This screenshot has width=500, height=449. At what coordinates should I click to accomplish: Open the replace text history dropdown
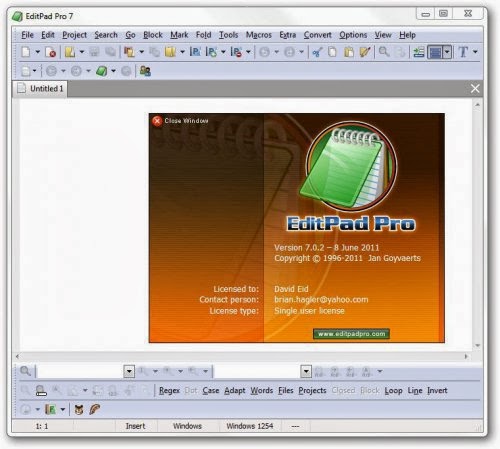(306, 371)
